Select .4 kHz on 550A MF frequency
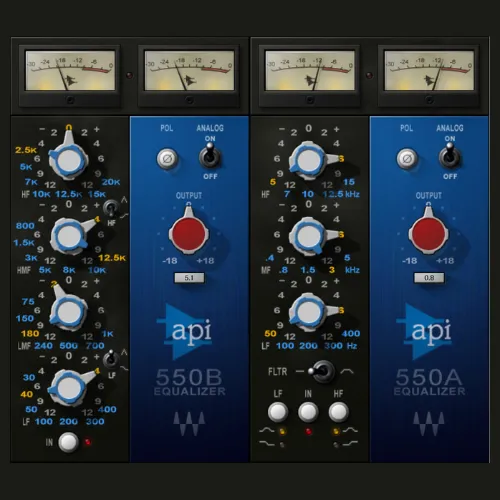Viewport: 500px width, 500px height. point(270,258)
